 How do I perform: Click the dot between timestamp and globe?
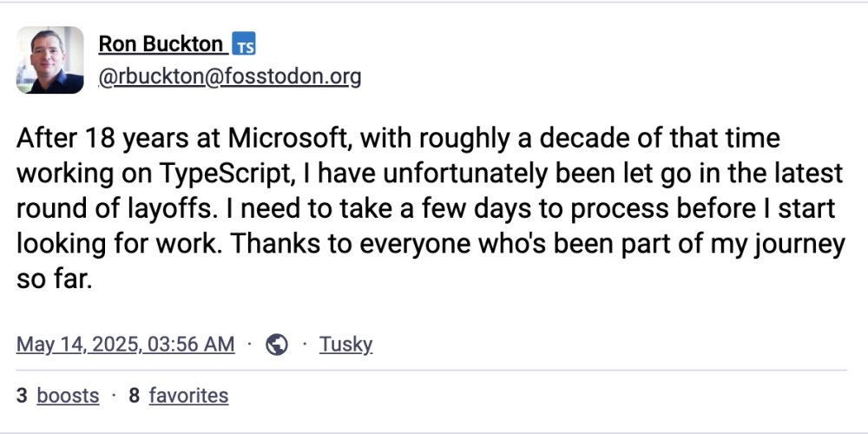click(250, 345)
